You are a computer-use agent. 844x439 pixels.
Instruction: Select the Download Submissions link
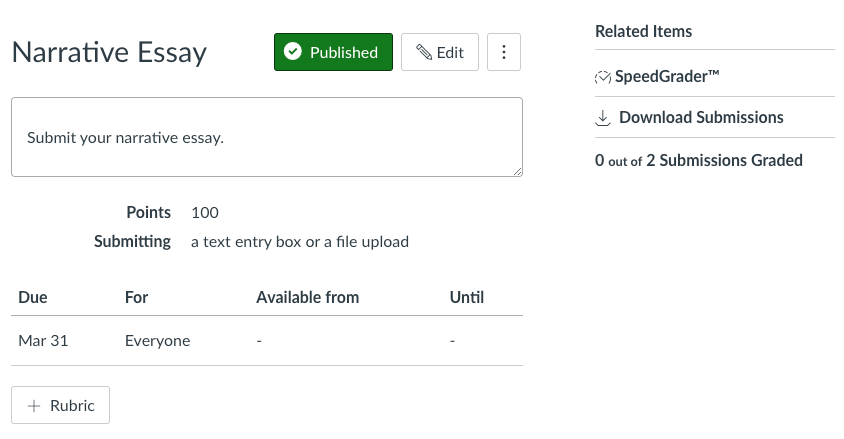click(701, 117)
